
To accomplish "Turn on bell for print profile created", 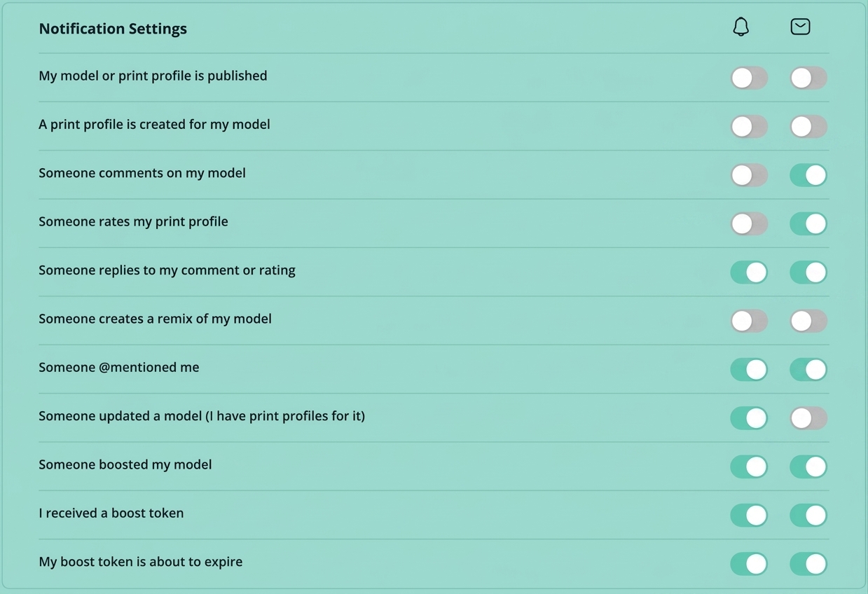I will click(x=749, y=126).
